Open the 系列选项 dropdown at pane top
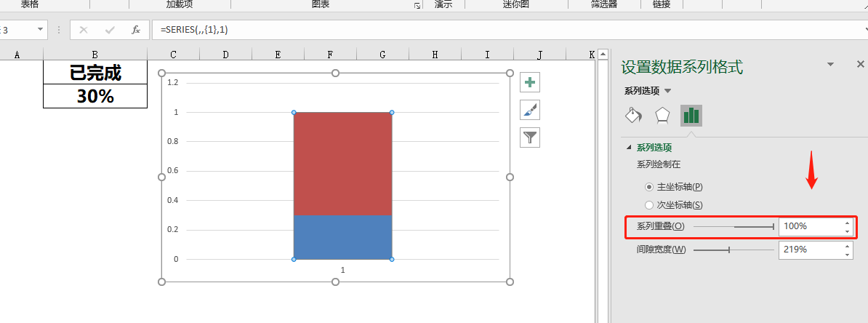The width and height of the screenshot is (868, 323). coord(648,91)
